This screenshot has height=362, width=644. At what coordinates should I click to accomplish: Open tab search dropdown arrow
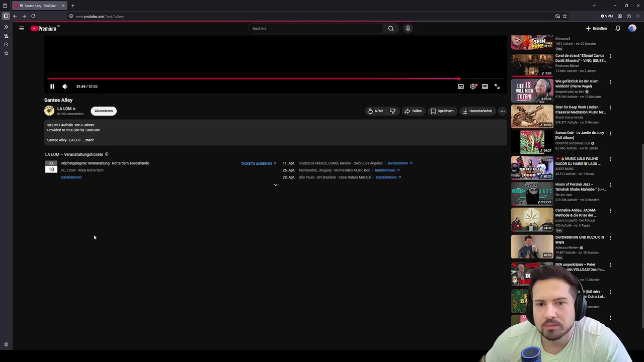(594, 6)
